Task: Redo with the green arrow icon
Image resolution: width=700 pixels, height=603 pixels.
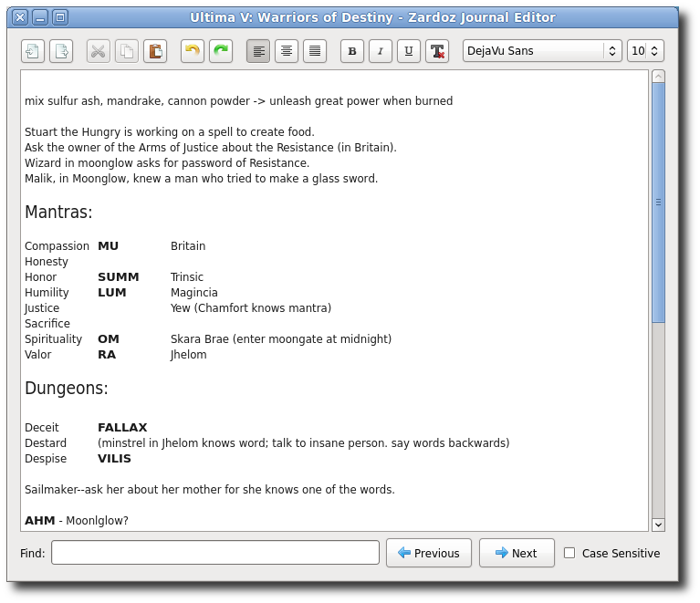Action: [x=221, y=51]
